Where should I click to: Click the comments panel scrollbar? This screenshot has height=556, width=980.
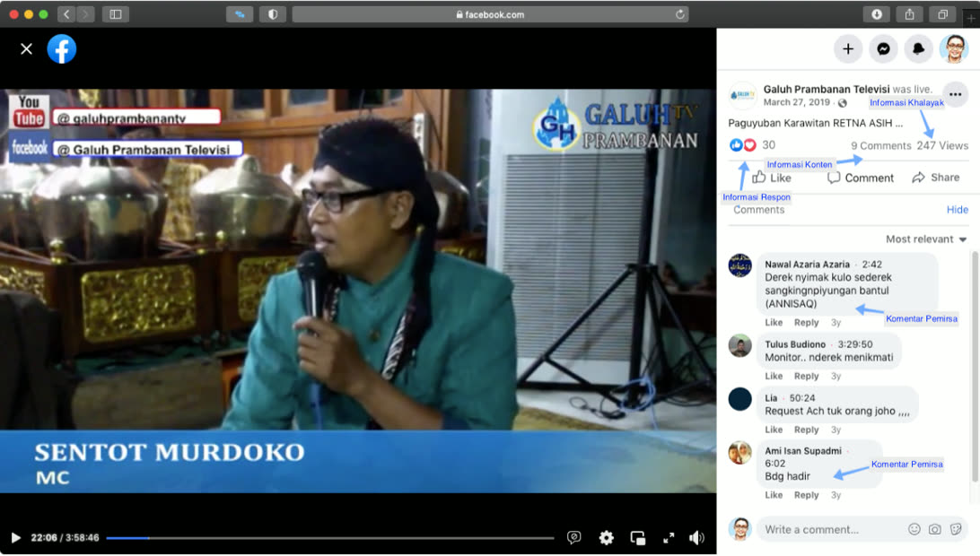(974, 367)
